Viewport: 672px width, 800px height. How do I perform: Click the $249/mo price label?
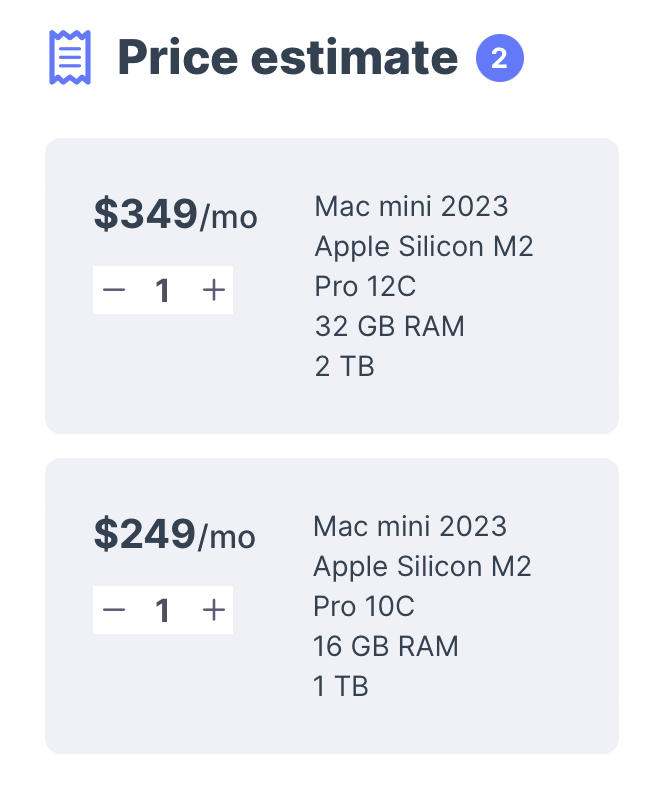click(175, 534)
